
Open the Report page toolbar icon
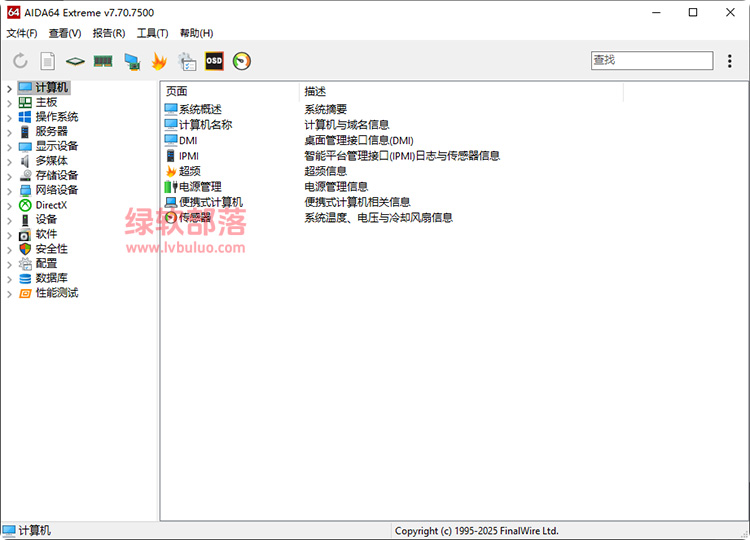click(x=47, y=61)
